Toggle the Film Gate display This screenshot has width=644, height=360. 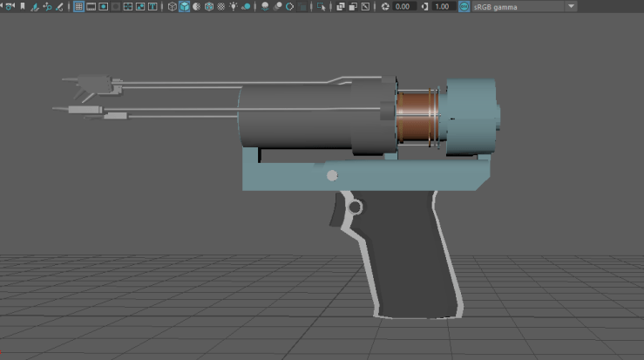pos(92,7)
